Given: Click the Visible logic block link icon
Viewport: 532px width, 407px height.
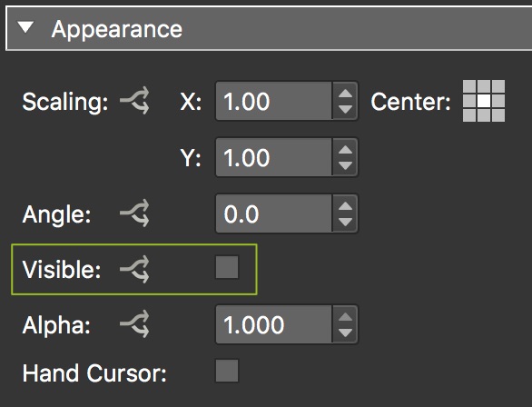Looking at the screenshot, I should 134,270.
